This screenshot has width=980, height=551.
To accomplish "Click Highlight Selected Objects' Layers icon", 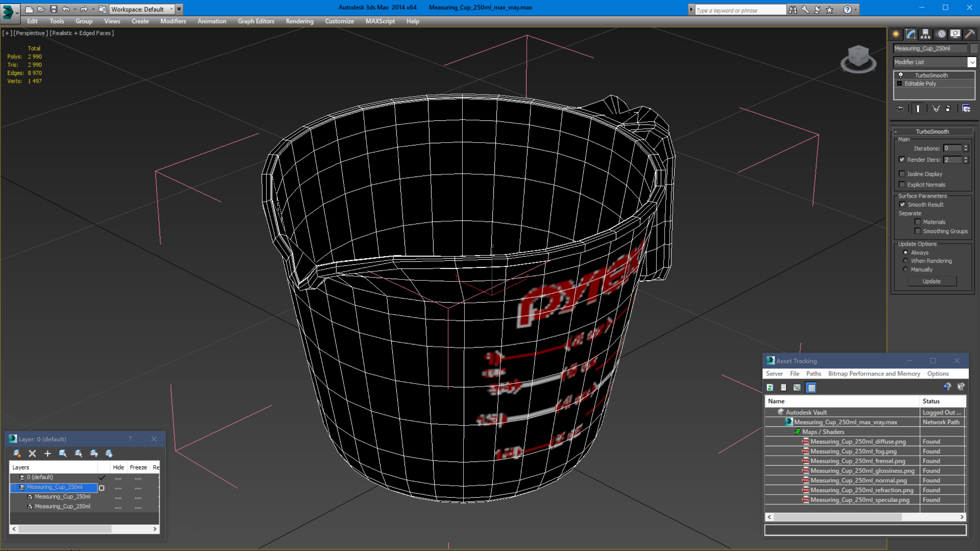I will coord(78,453).
